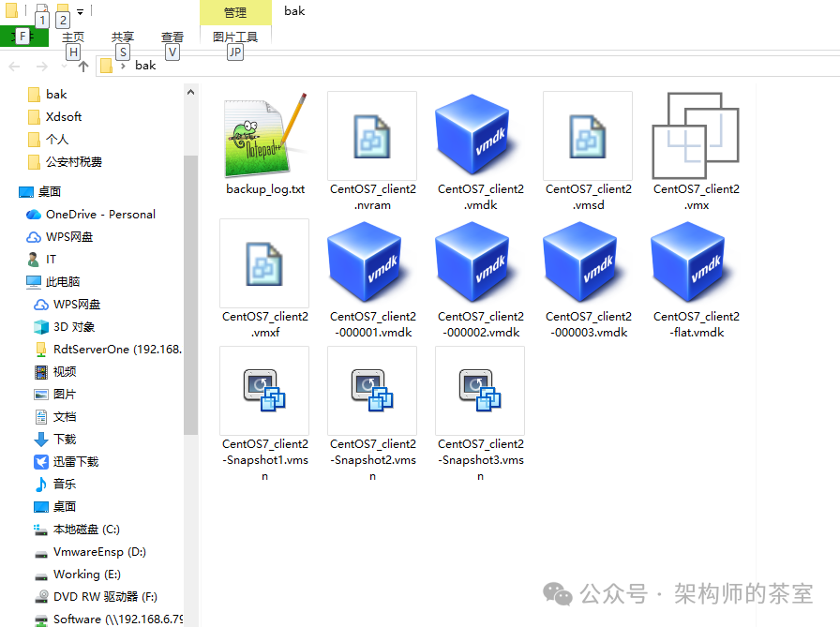This screenshot has height=627, width=840.
Task: Click the quick access new folder icon
Action: tap(63, 10)
